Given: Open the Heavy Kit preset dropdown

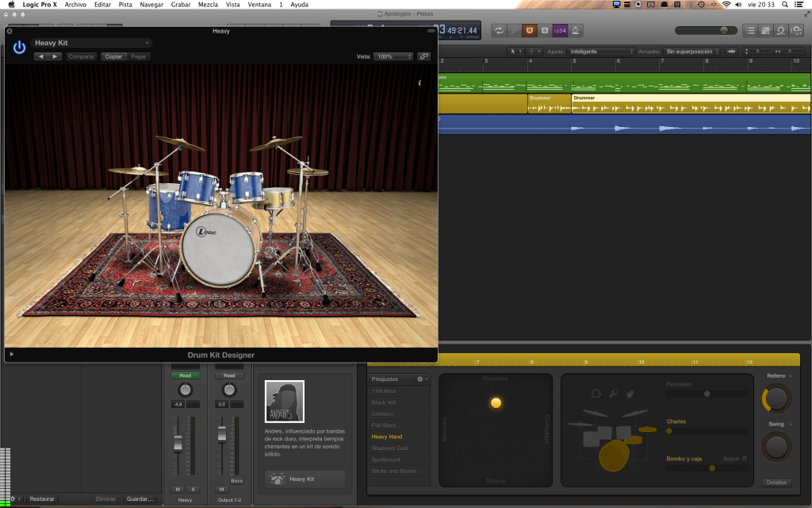Looking at the screenshot, I should tap(91, 43).
